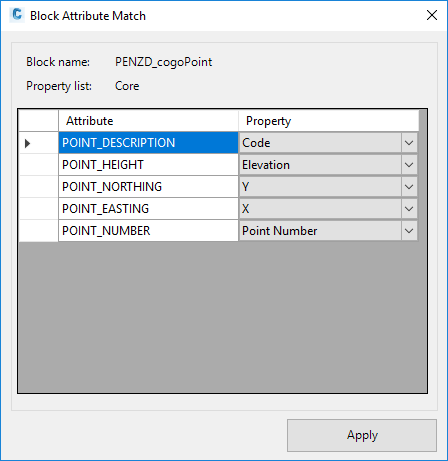
Task: Apply the attribute matches
Action: [x=362, y=435]
